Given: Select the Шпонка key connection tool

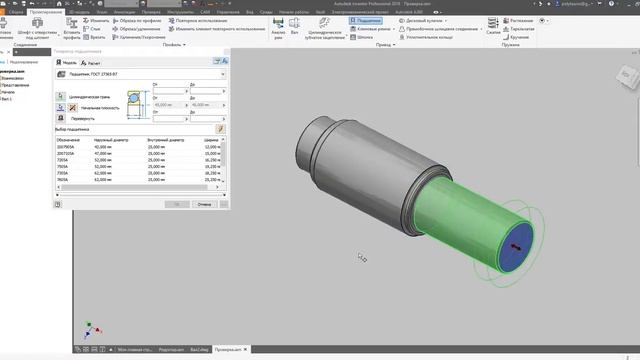Looking at the screenshot, I should click(362, 37).
